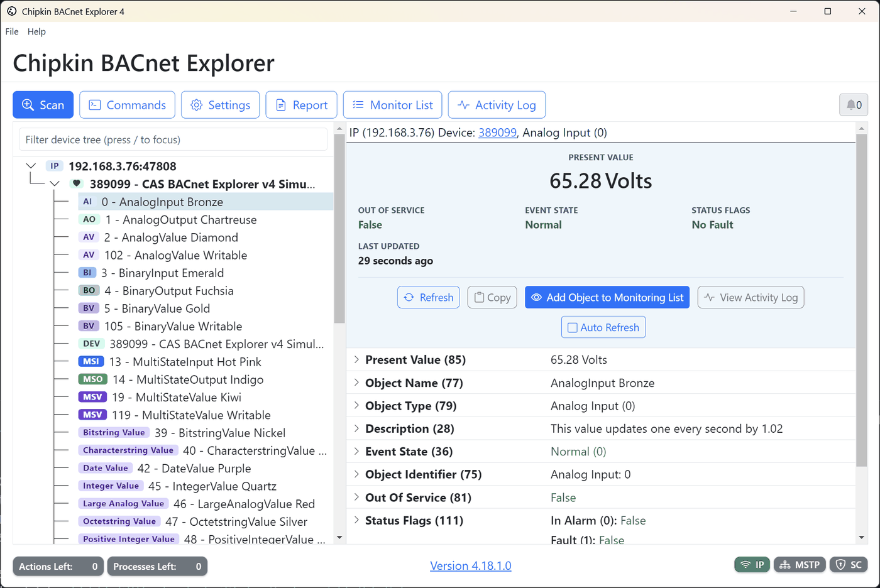Click the Positive Integer Value badge

(x=129, y=539)
